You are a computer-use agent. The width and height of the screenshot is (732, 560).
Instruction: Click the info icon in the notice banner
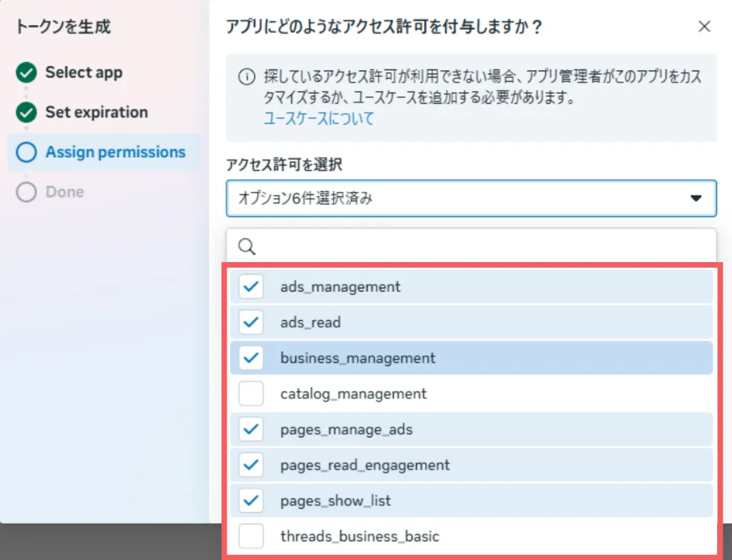(x=247, y=76)
